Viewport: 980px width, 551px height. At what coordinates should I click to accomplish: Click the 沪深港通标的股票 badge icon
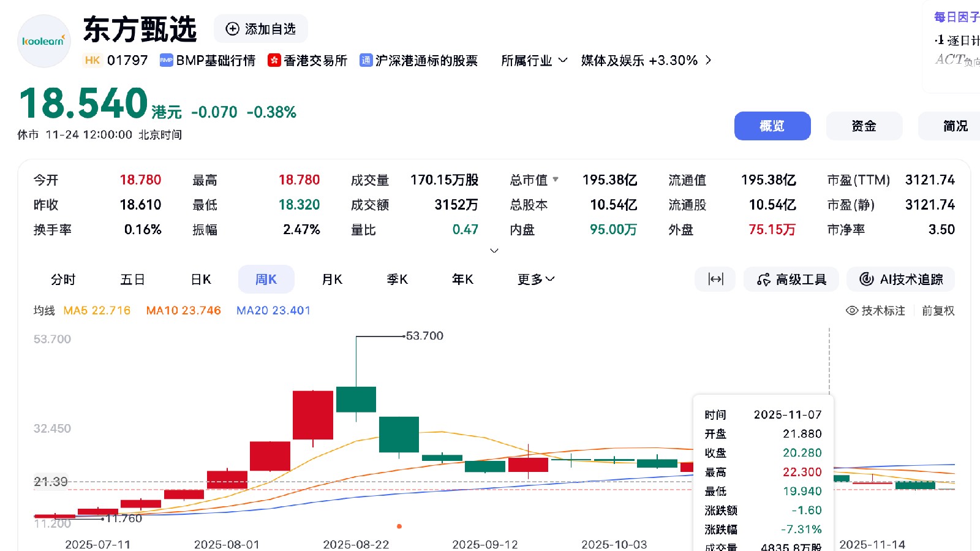coord(366,60)
